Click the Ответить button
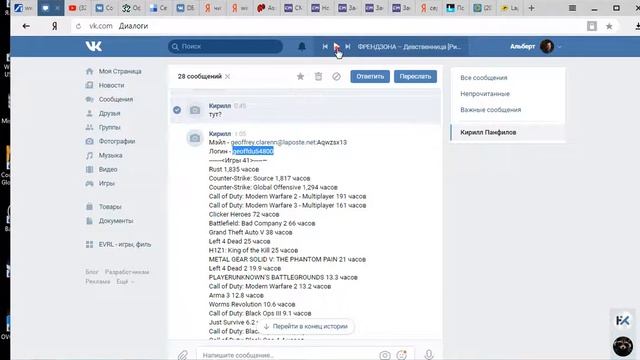 point(370,76)
